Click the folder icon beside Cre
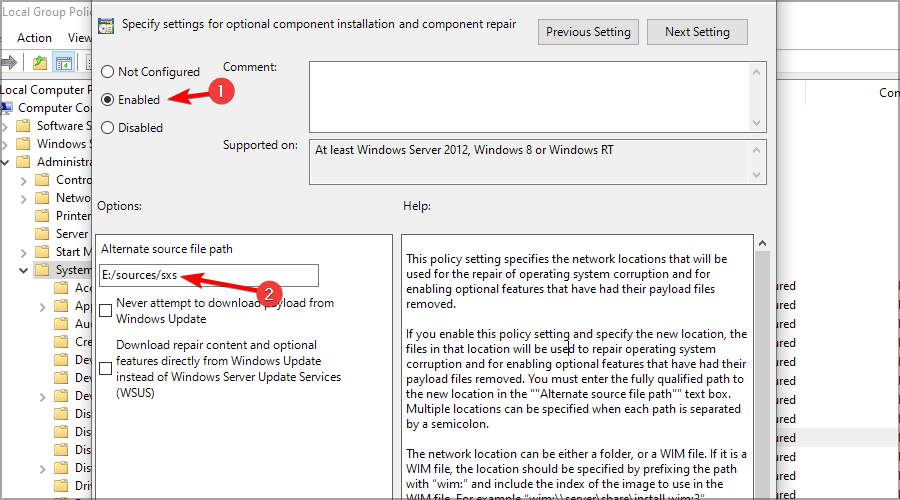900x500 pixels. tap(61, 342)
